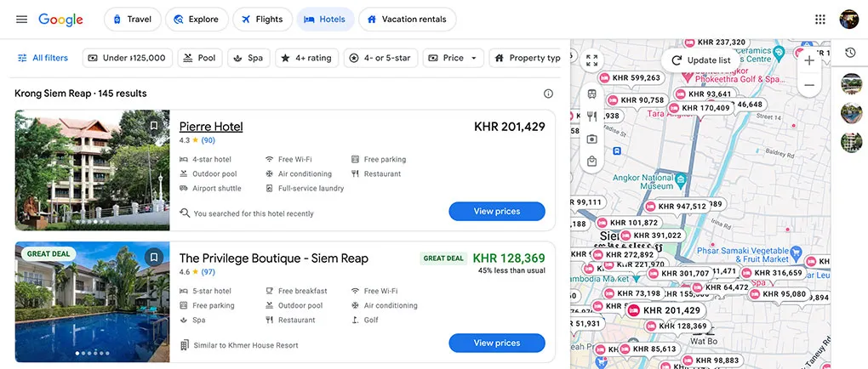Toggle the Under 125,000 price filter
Viewport: 868px width, 369px height.
tap(128, 58)
